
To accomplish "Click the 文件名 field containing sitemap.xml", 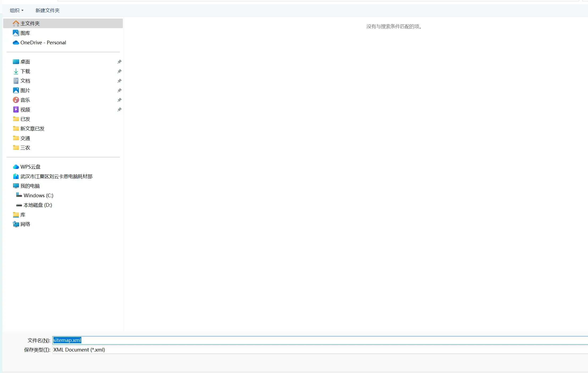I will click(320, 340).
